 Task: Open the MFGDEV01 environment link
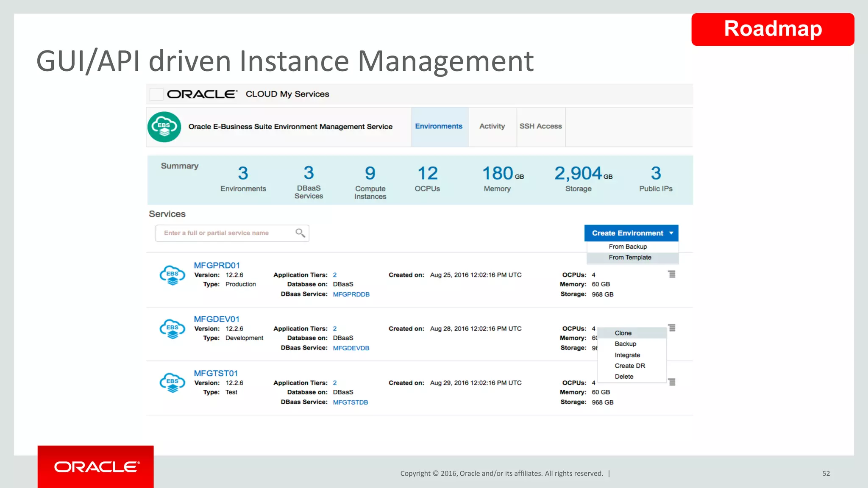(x=217, y=319)
